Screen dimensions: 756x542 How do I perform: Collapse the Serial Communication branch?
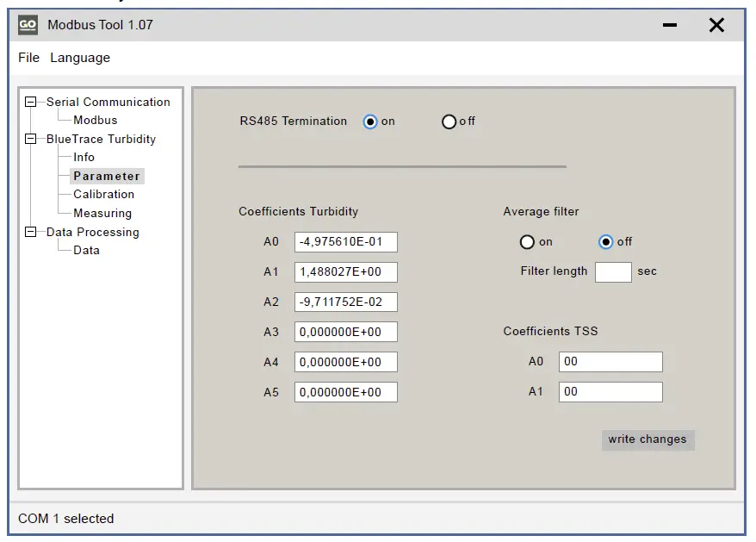pyautogui.click(x=28, y=102)
